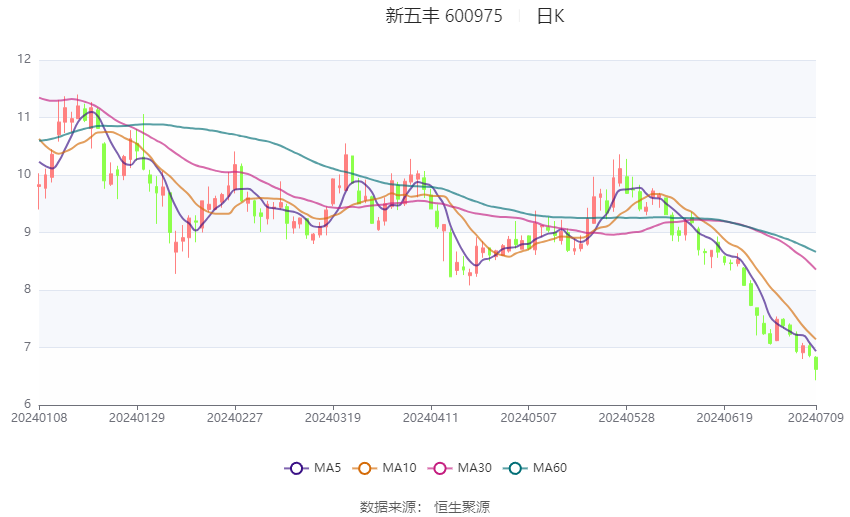Toggle the MA30 legend marker icon
Image resolution: width=850 pixels, height=517 pixels.
pos(441,468)
